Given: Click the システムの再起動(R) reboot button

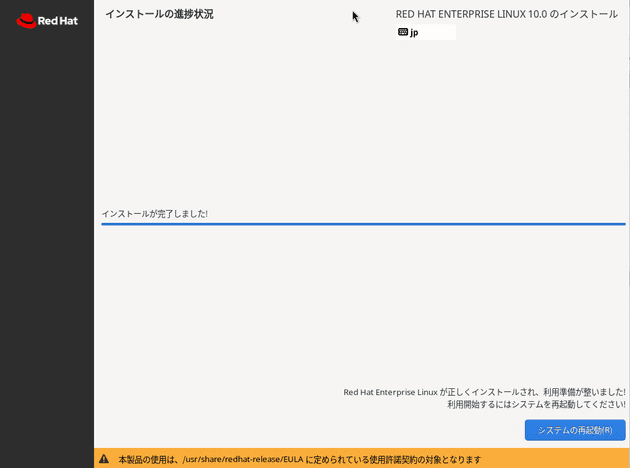Looking at the screenshot, I should click(575, 430).
